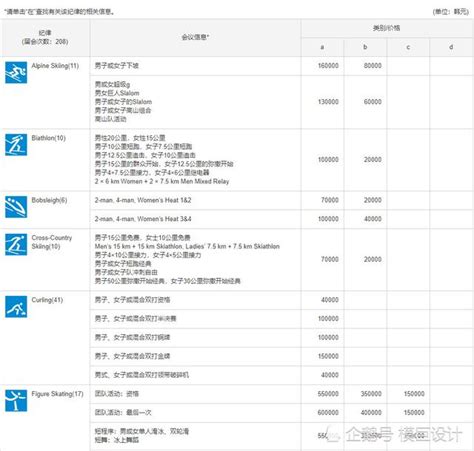This screenshot has height=451, width=474.
Task: Click the Bobsleigh pictogram icon
Action: pos(16,207)
